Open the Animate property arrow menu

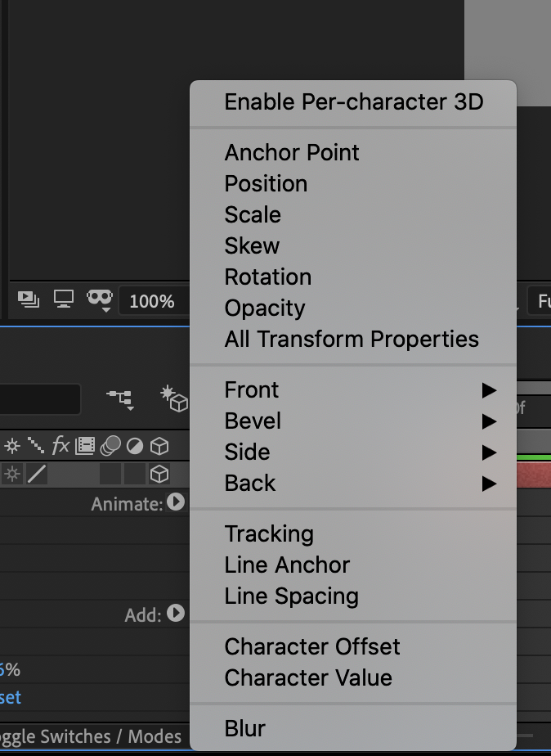coord(174,504)
